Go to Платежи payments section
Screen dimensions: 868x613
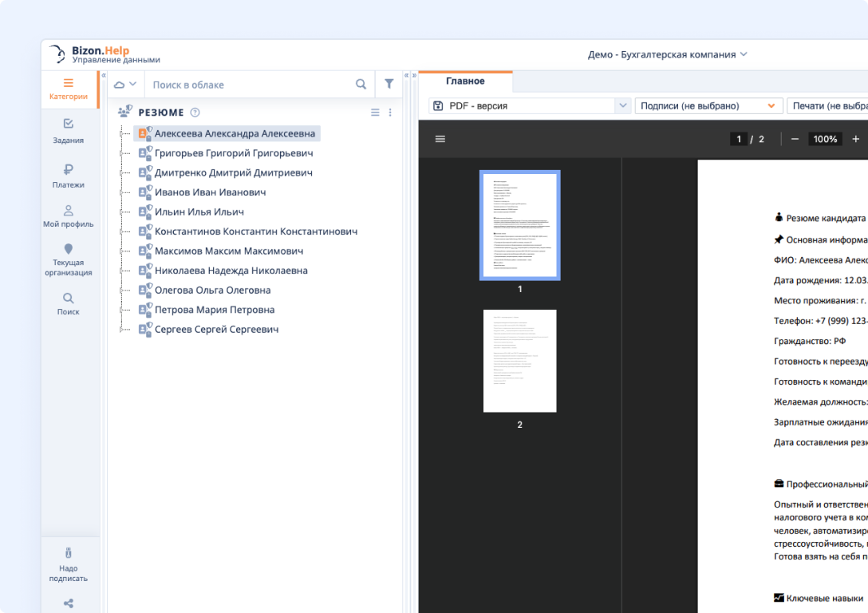point(68,176)
